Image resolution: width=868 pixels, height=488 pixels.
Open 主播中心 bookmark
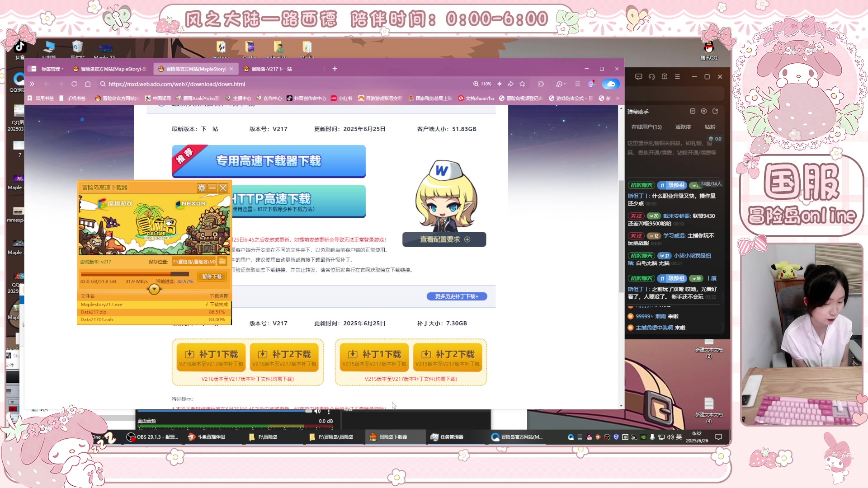[238, 98]
